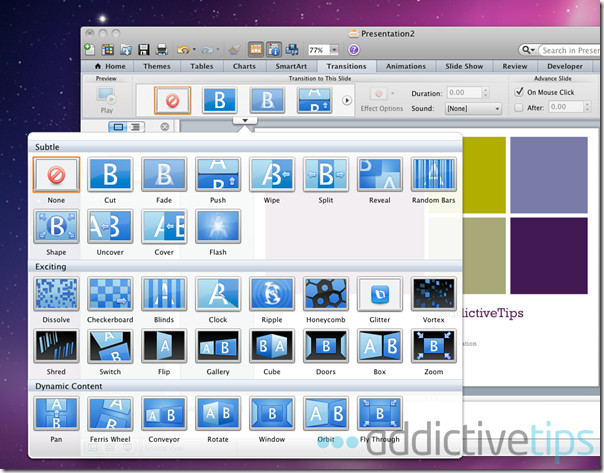Open Help with the purple question icon
The image size is (604, 473).
(x=354, y=50)
